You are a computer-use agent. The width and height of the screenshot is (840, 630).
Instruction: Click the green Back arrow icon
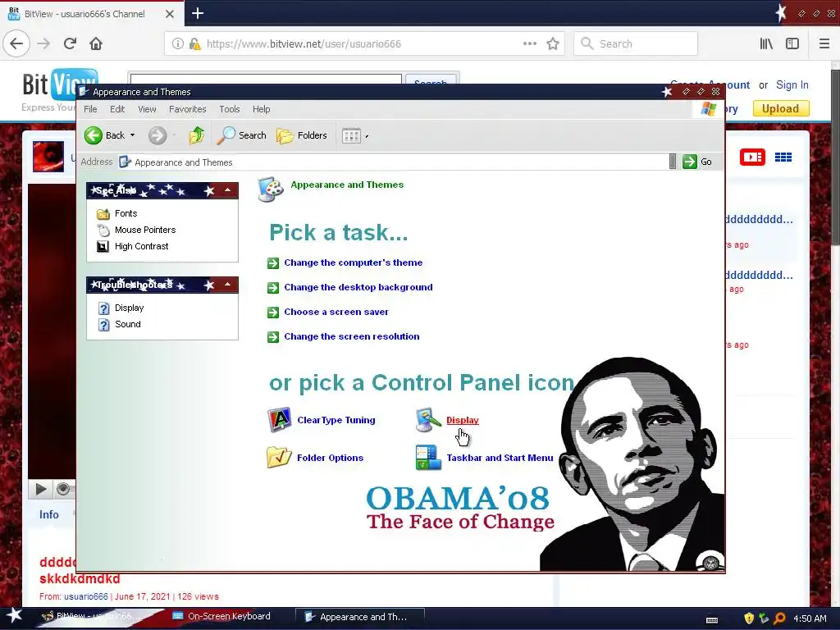coord(94,135)
